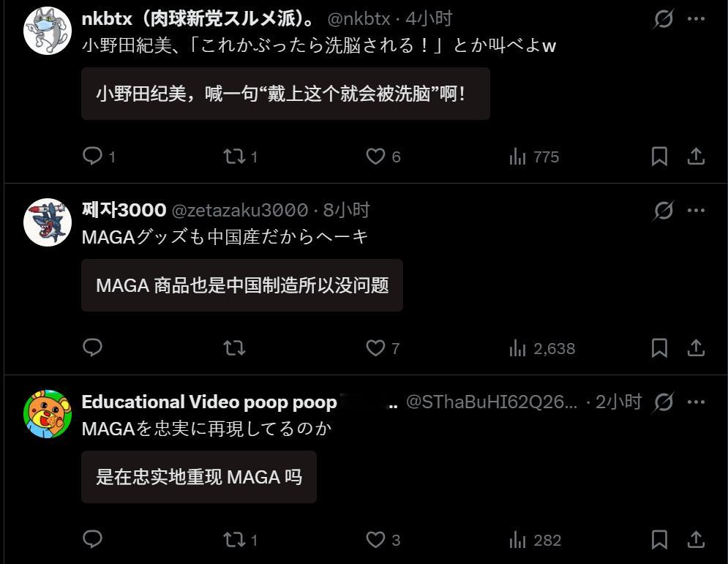Reply to nkbtx's tweet
Screen dimensions: 728x564
pos(92,156)
